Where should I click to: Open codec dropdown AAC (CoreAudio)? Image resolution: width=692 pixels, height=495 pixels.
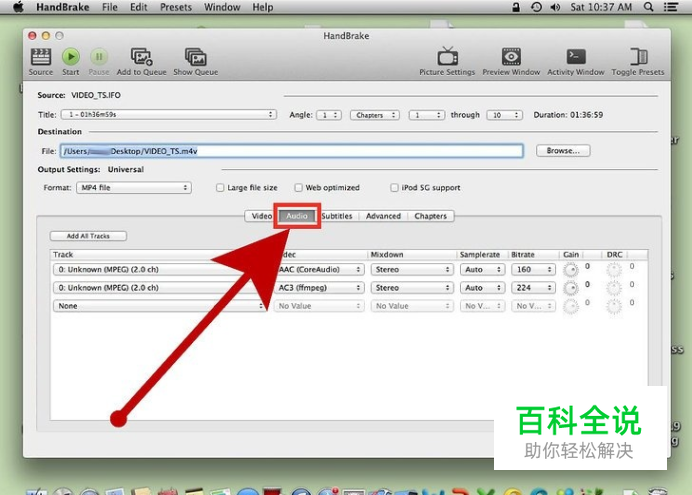point(319,270)
